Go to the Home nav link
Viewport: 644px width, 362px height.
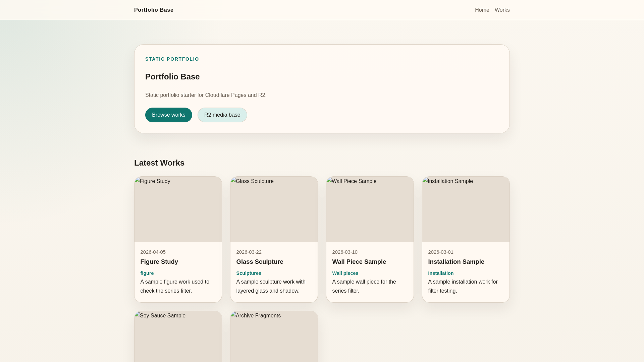point(482,10)
